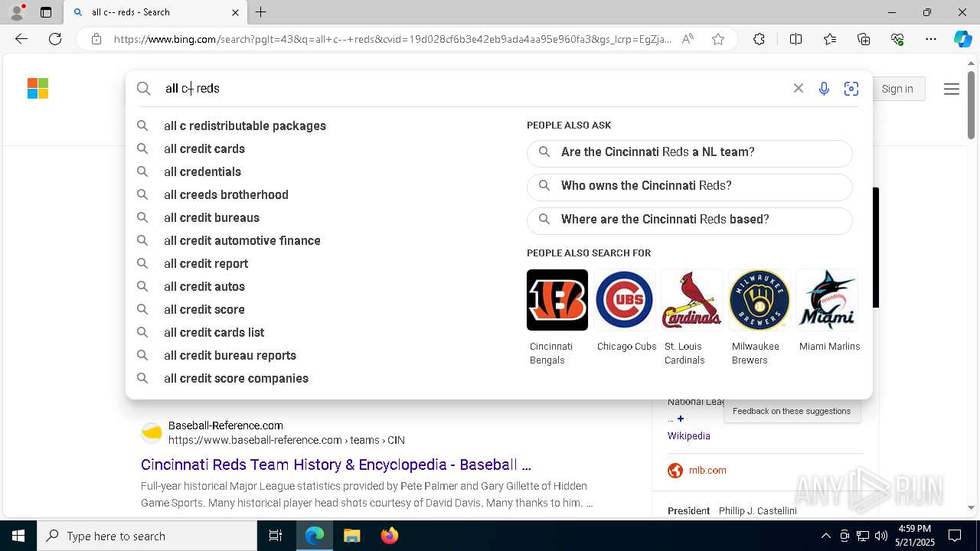Screen dimensions: 980x551
Task: Open the Favorites list icon
Action: point(830,39)
